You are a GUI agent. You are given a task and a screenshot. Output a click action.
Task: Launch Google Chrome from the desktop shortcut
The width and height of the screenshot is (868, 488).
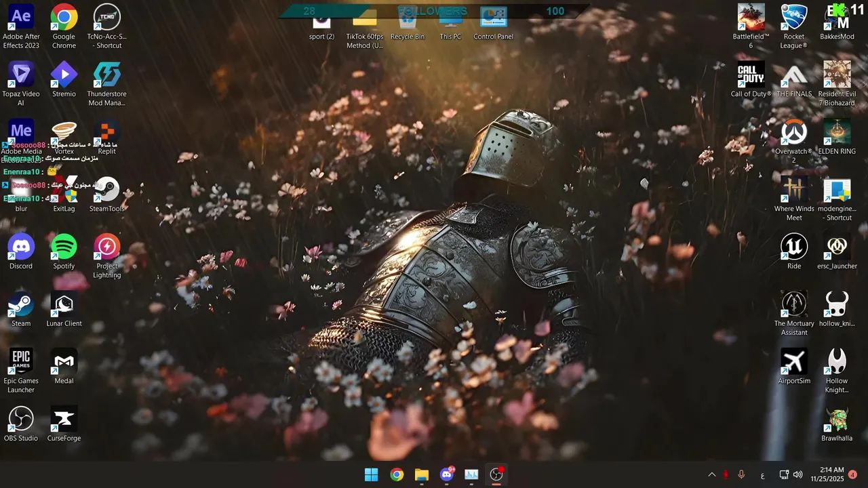point(64,27)
